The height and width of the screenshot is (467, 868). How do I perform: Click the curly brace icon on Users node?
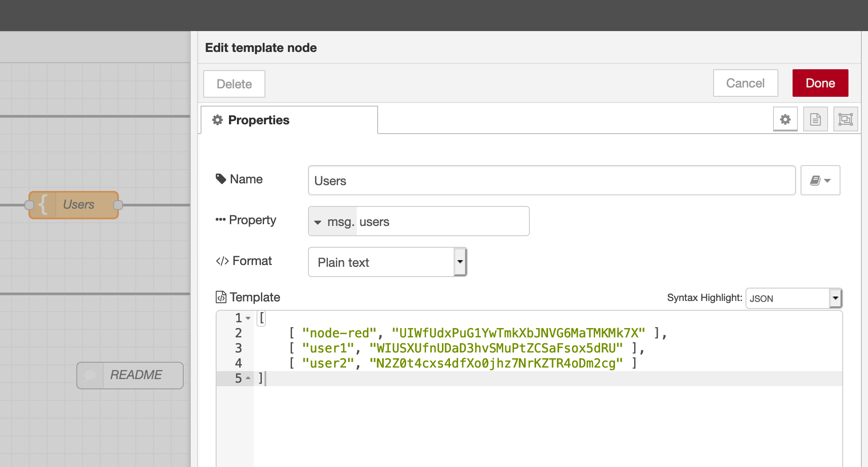point(43,205)
